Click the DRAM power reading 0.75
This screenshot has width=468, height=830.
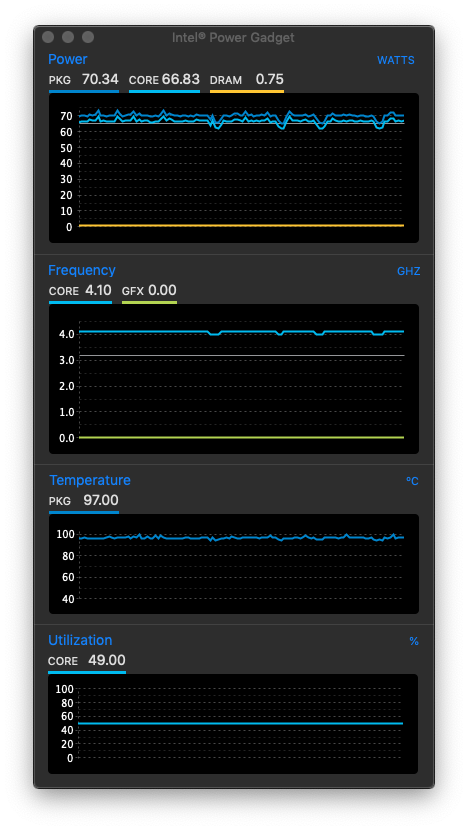click(269, 79)
